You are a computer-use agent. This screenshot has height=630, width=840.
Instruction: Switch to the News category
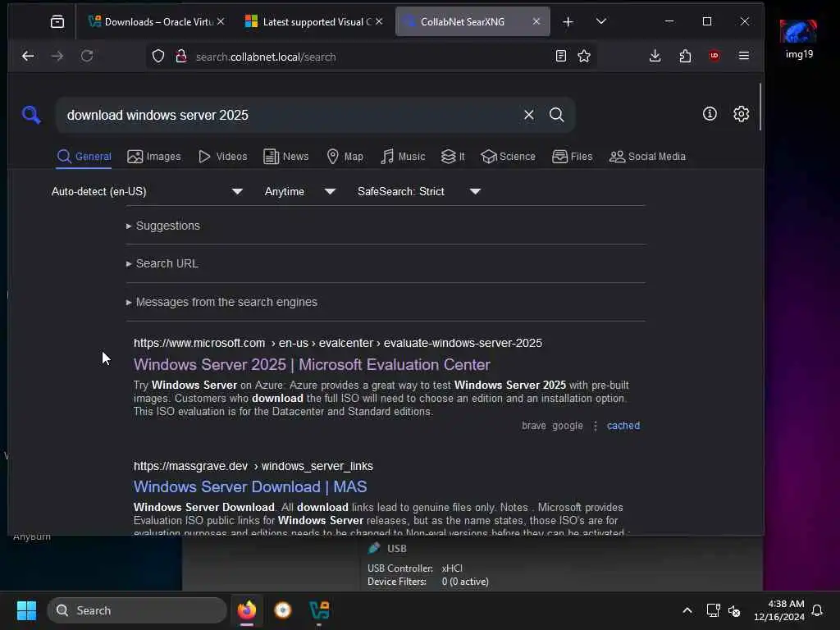pos(286,157)
